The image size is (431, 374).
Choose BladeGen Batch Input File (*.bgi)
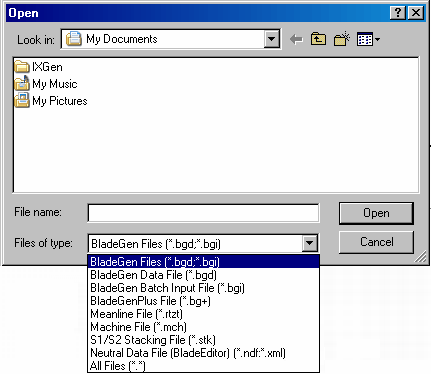tap(203, 288)
